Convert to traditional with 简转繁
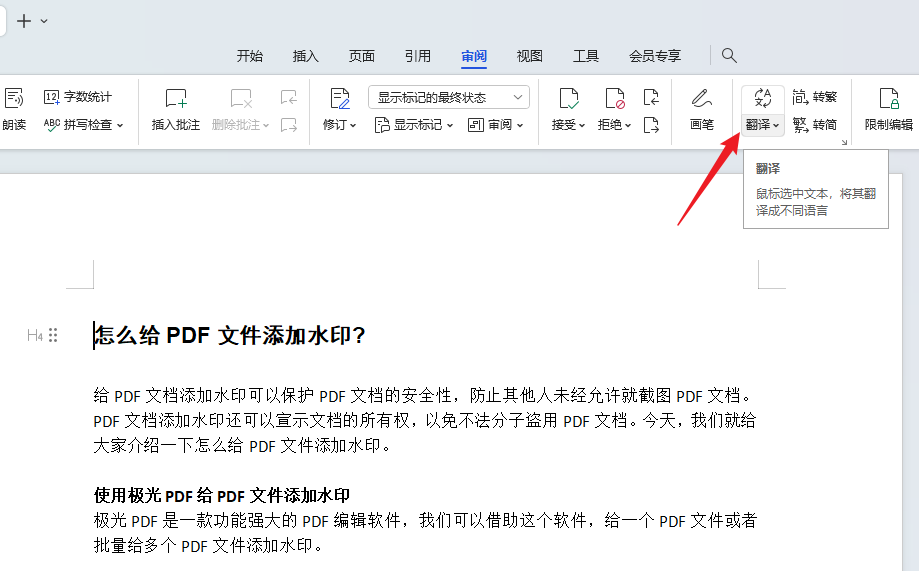This screenshot has width=919, height=571. (815, 97)
